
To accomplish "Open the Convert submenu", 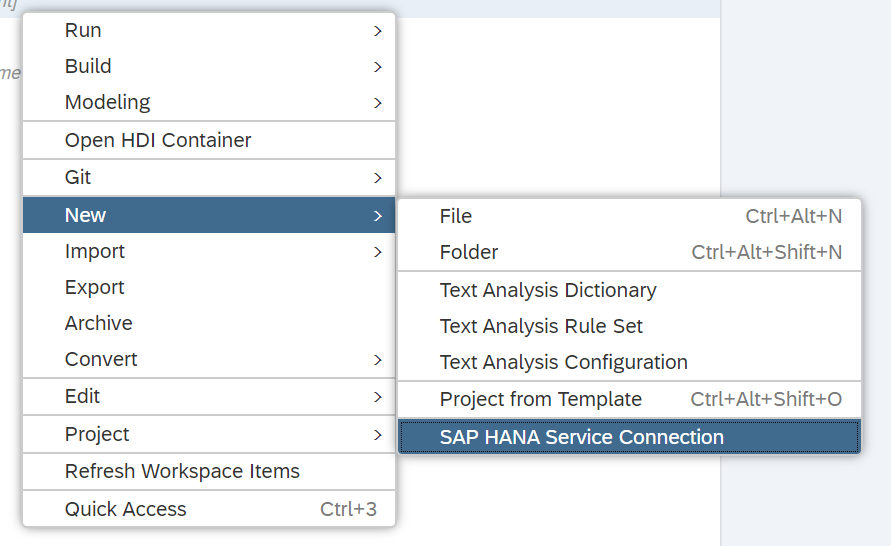I will (209, 360).
